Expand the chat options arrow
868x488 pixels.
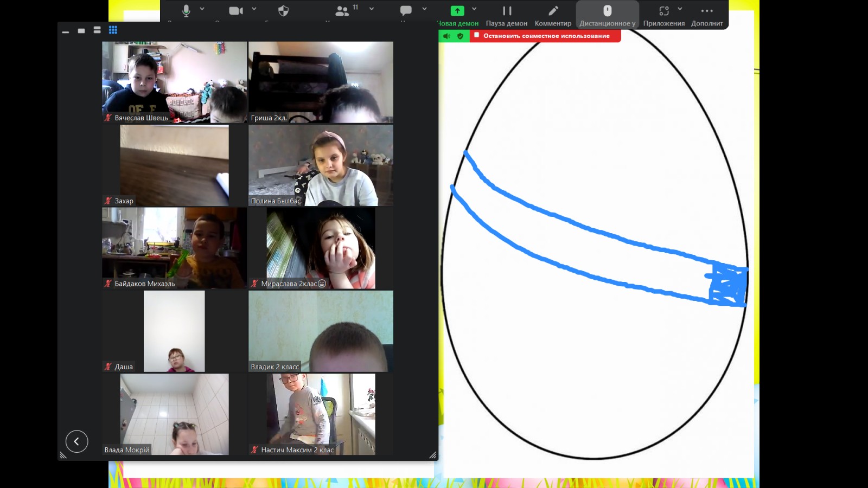click(424, 9)
